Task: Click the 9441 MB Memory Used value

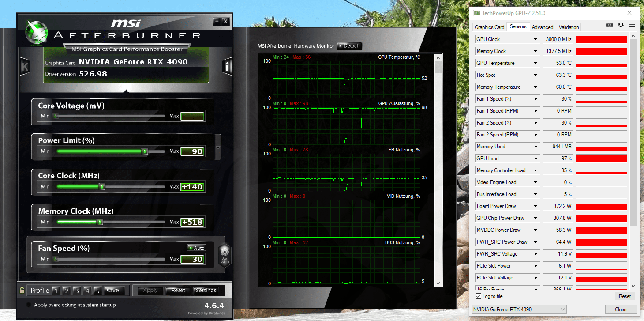Action: (x=558, y=147)
